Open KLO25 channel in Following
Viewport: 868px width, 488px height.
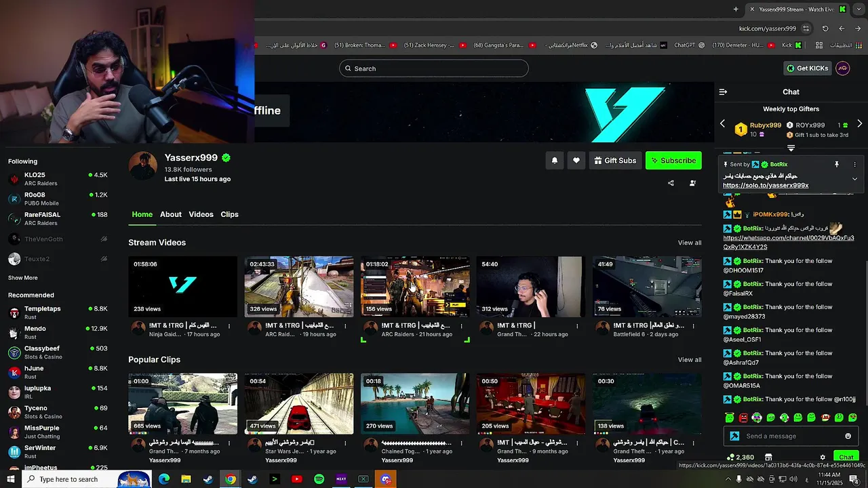pyautogui.click(x=58, y=179)
